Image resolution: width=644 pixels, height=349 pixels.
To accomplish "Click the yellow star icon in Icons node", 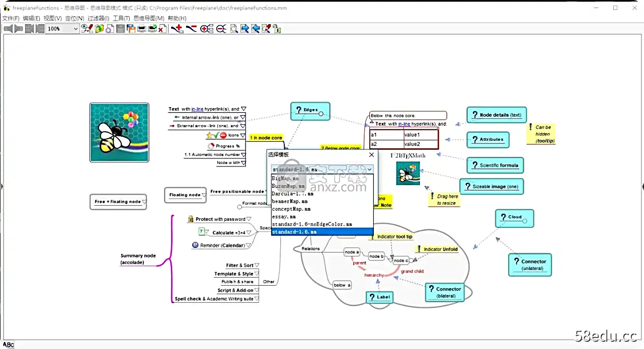I will click(209, 135).
